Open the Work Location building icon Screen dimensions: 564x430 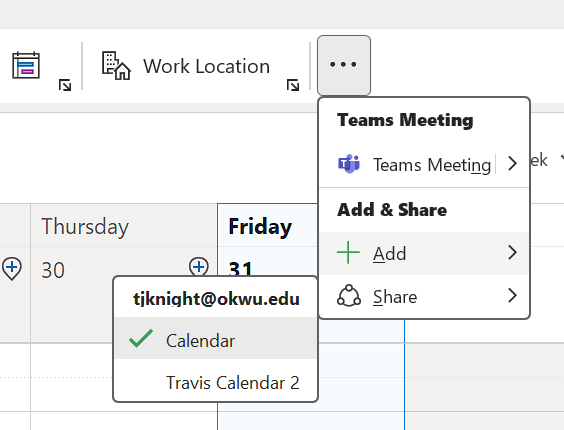116,65
